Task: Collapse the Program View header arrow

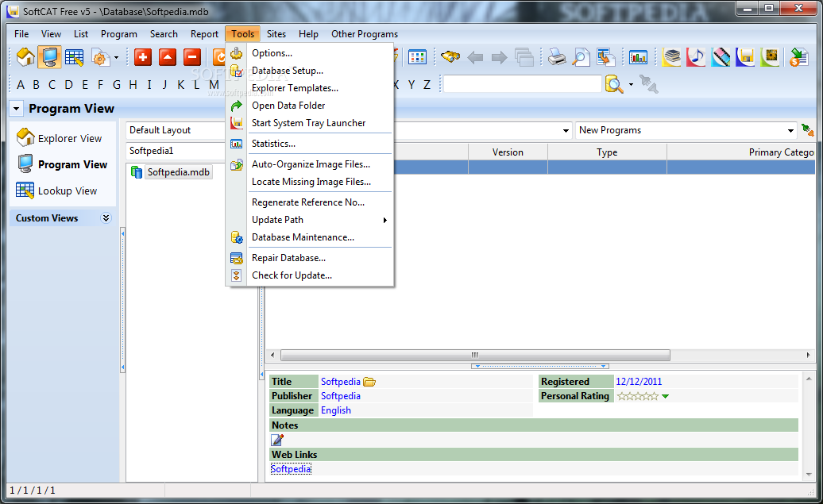Action: coord(16,109)
